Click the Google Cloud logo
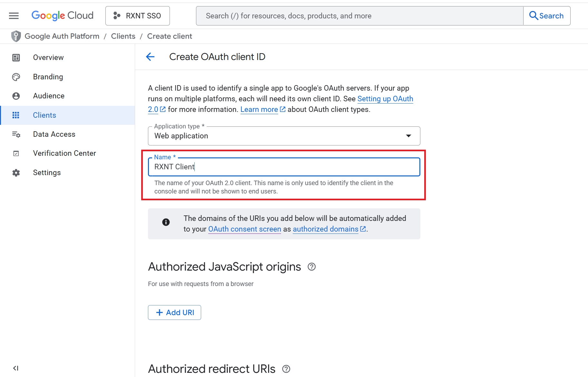The image size is (588, 377). [63, 15]
